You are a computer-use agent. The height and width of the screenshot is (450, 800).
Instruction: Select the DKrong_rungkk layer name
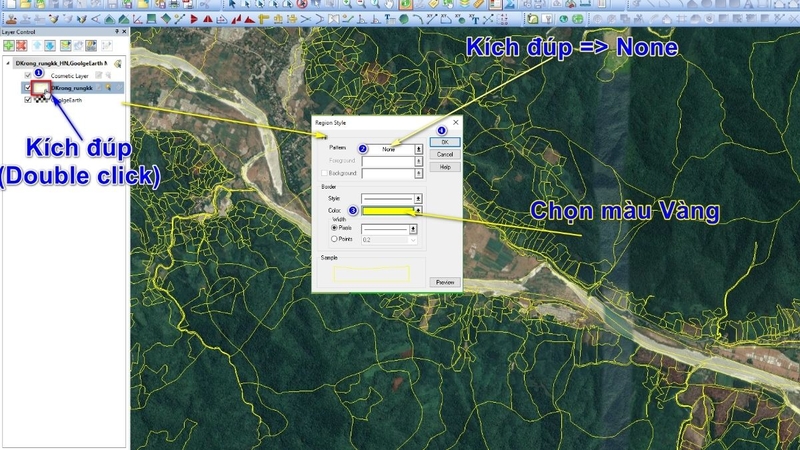click(x=71, y=88)
